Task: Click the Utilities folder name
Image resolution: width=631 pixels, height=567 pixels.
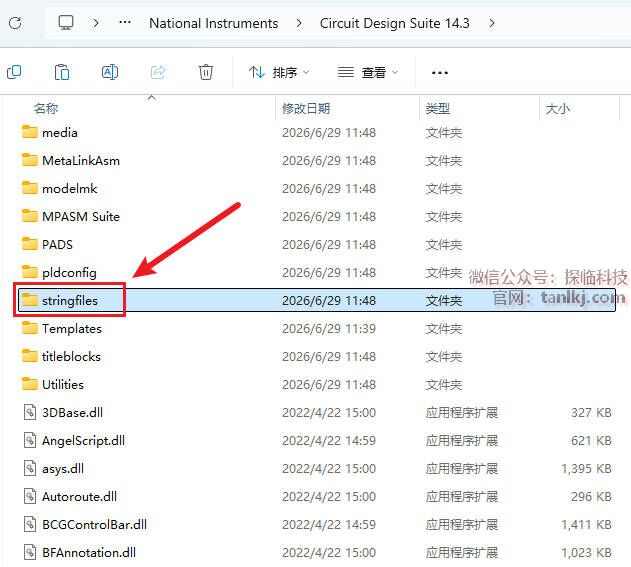Action: (x=63, y=384)
